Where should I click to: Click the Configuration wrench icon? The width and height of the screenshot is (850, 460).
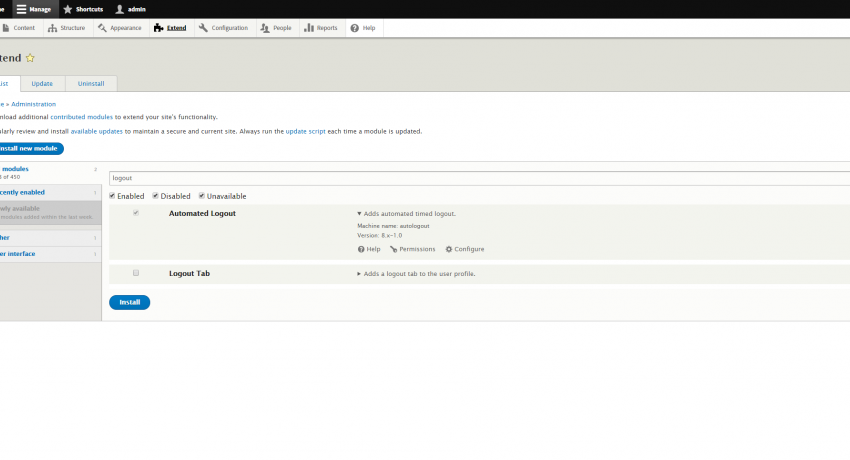(x=203, y=28)
